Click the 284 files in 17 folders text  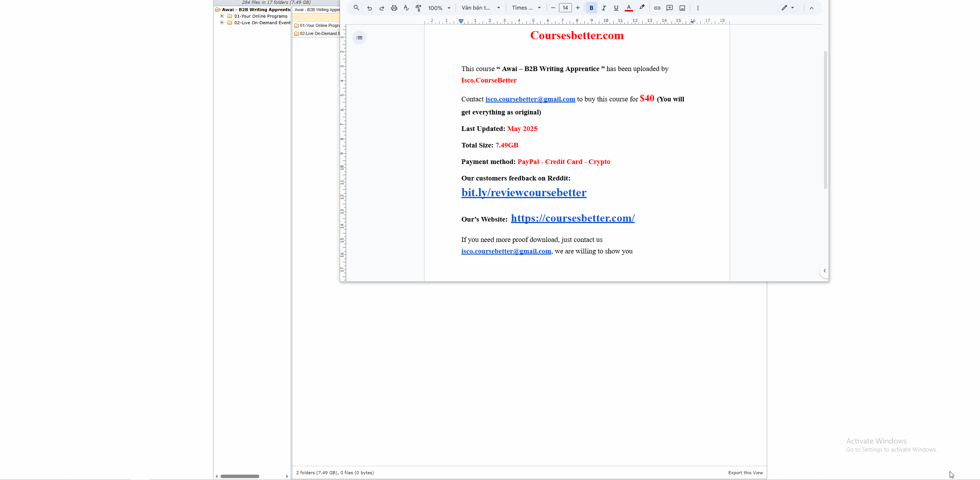[x=276, y=2]
